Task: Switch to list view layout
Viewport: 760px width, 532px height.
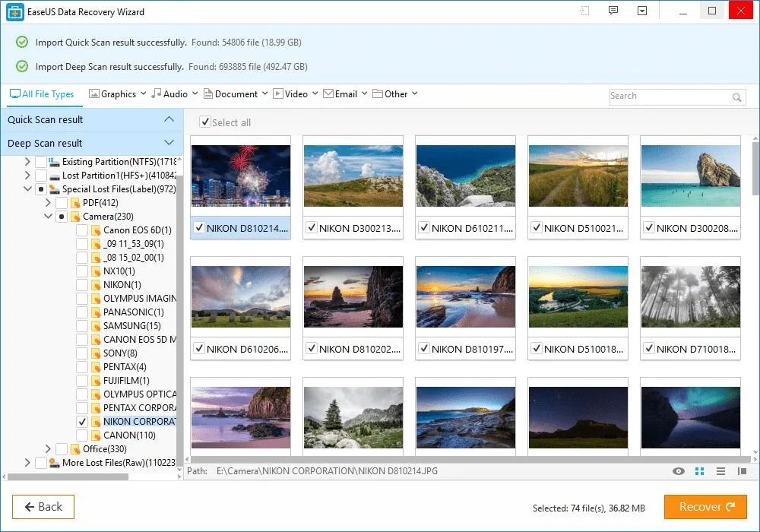Action: point(721,471)
